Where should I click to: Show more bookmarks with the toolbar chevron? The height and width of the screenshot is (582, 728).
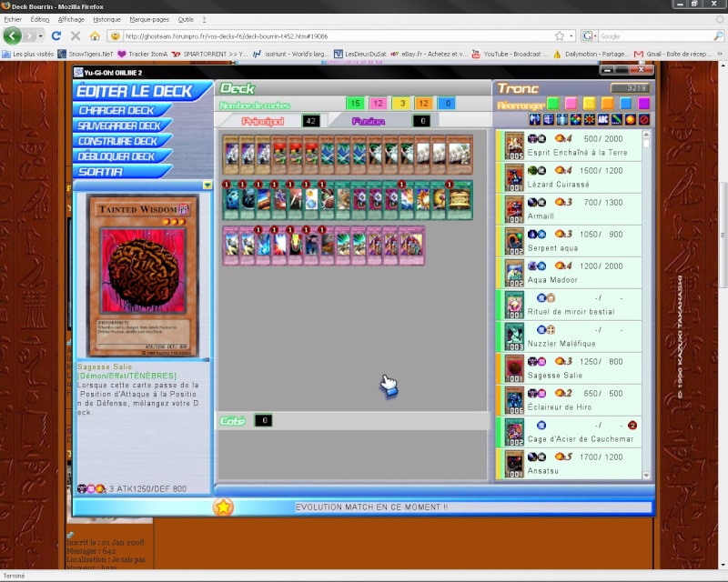[x=720, y=54]
